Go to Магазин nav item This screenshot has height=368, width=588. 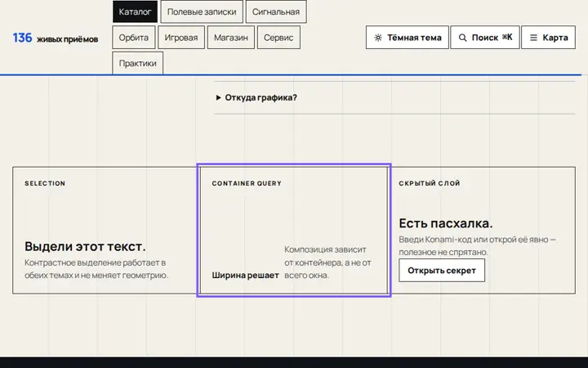(x=231, y=38)
